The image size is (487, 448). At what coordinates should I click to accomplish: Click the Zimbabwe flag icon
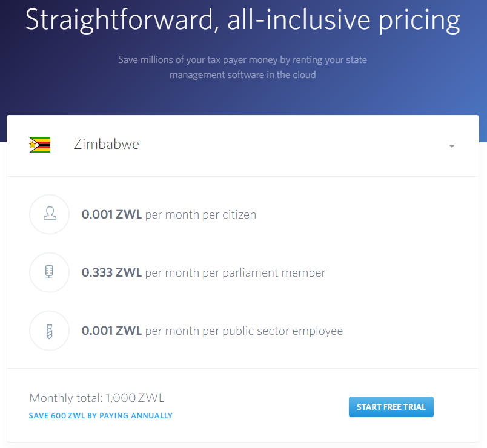pos(39,145)
